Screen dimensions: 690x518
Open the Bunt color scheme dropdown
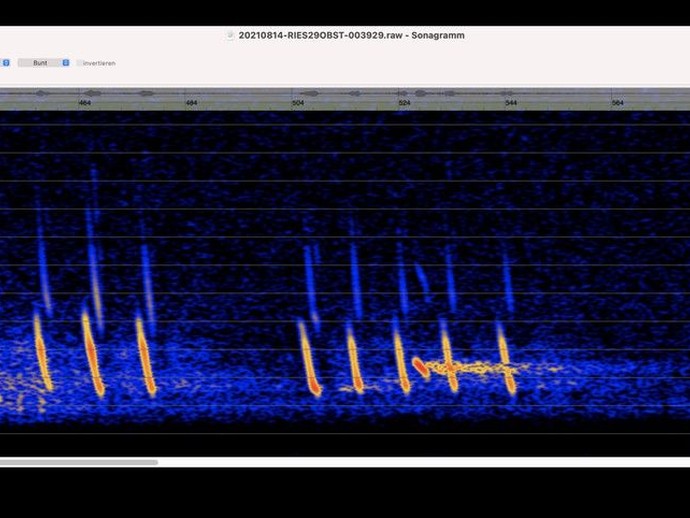[x=44, y=63]
